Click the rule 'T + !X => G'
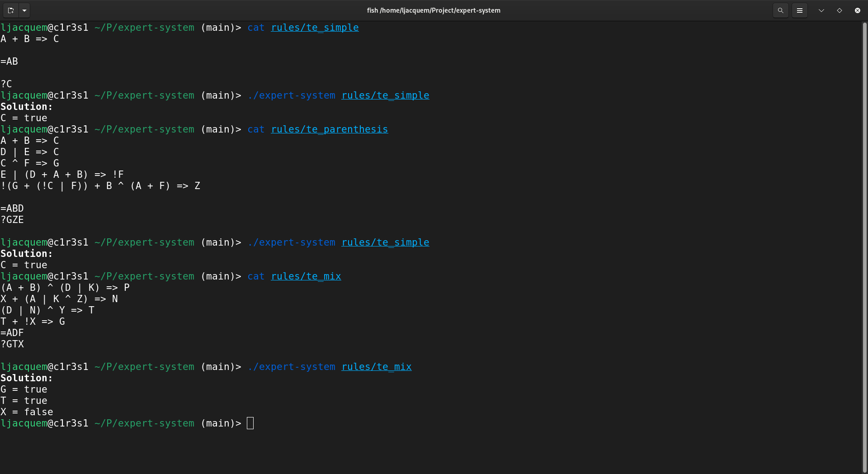The height and width of the screenshot is (474, 868). coord(33,322)
